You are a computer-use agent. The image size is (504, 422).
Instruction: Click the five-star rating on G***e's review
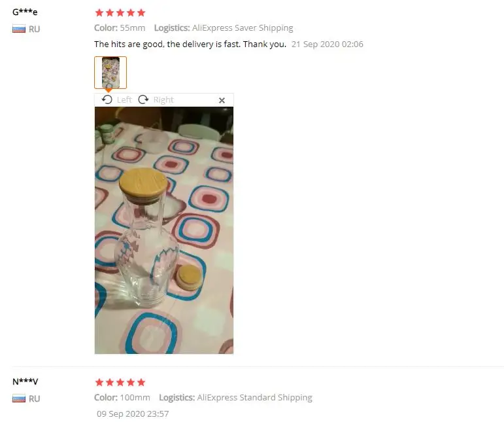click(x=120, y=13)
